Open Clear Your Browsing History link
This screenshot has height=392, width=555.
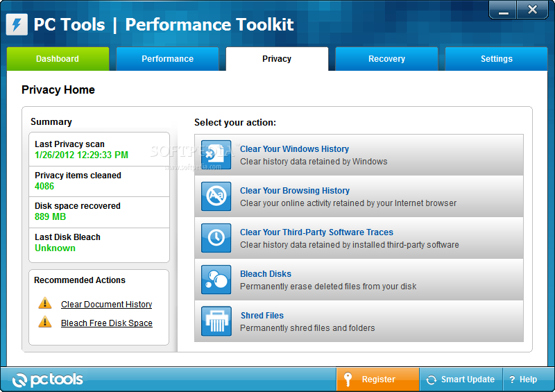[295, 191]
